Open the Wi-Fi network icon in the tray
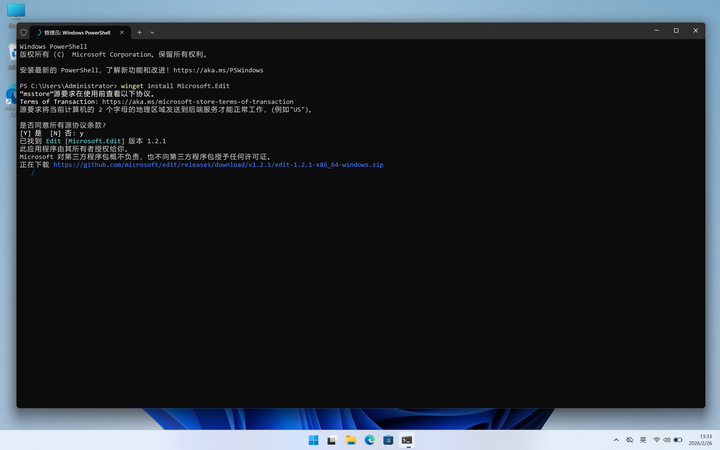Image resolution: width=720 pixels, height=450 pixels. (x=657, y=440)
